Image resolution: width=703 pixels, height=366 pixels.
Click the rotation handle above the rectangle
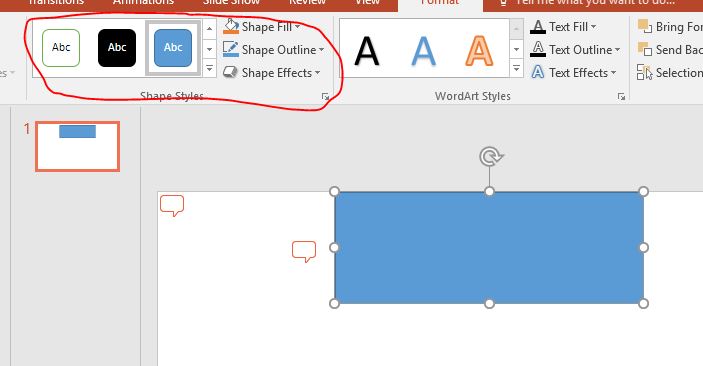pyautogui.click(x=490, y=157)
